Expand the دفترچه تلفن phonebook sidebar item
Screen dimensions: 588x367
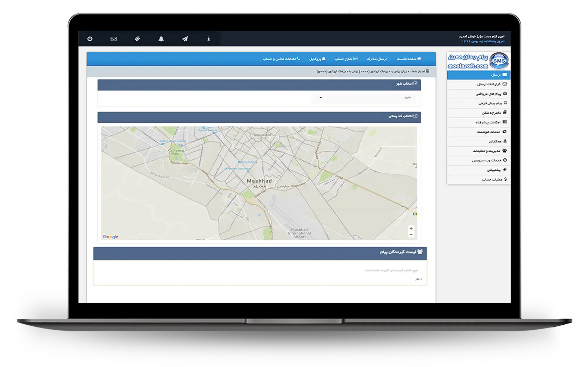click(493, 113)
